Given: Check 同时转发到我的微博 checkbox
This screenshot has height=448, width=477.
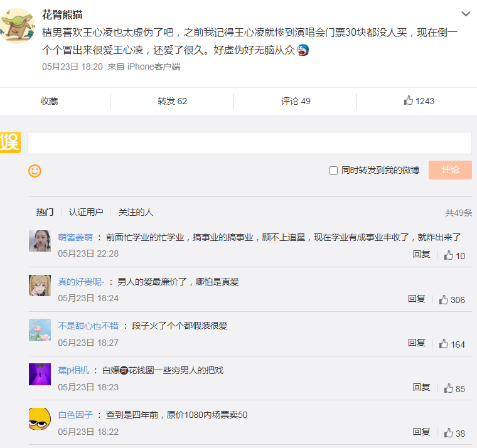Looking at the screenshot, I should pos(333,171).
